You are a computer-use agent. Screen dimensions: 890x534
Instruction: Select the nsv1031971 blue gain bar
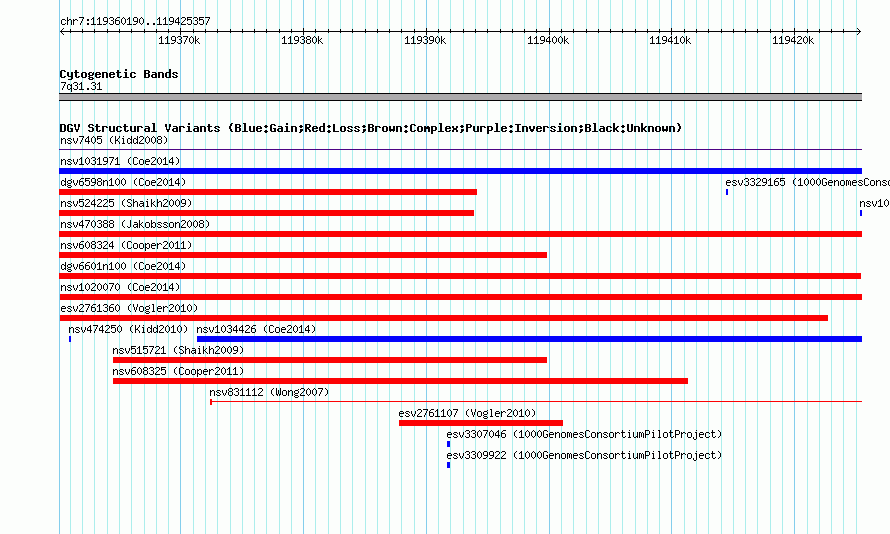[x=460, y=171]
